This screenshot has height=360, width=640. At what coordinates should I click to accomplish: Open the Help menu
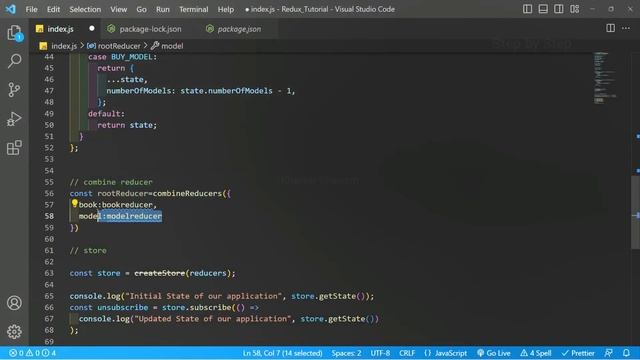coord(226,9)
